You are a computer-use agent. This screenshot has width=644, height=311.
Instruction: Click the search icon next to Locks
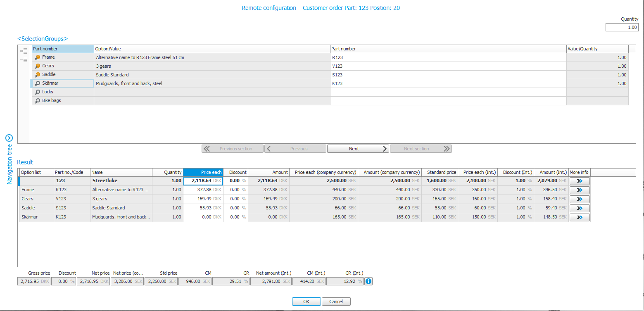coord(37,92)
